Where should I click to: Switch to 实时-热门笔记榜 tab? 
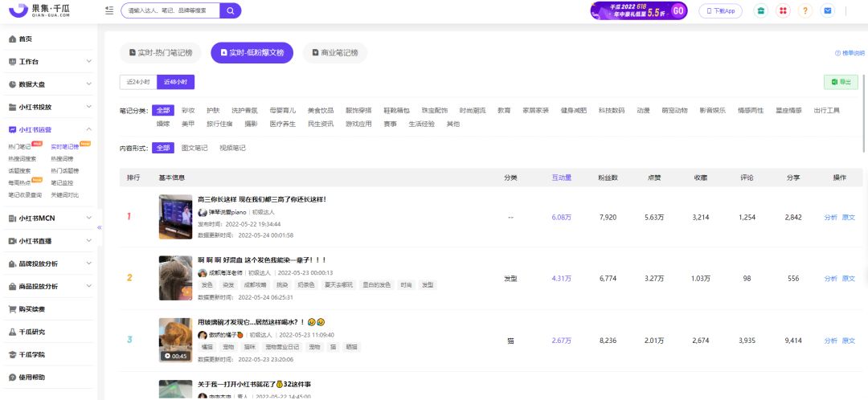pos(161,52)
